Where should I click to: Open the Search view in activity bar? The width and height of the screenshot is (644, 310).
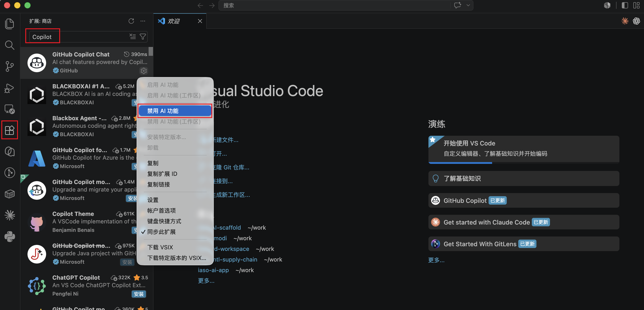coord(10,45)
